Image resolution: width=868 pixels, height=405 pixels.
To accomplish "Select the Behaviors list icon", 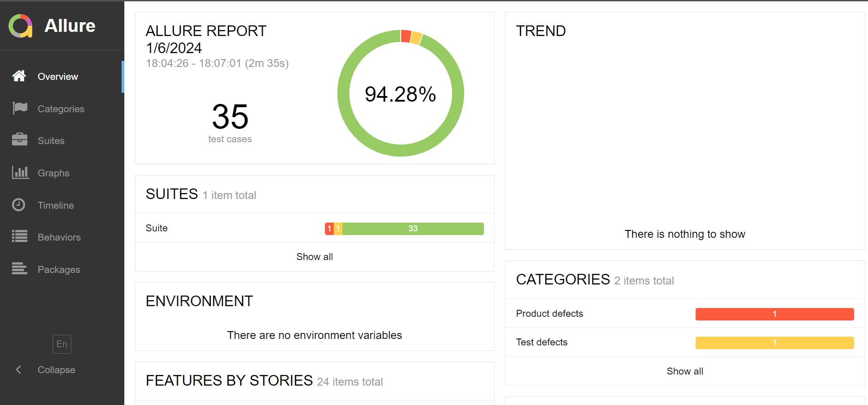I will point(19,236).
